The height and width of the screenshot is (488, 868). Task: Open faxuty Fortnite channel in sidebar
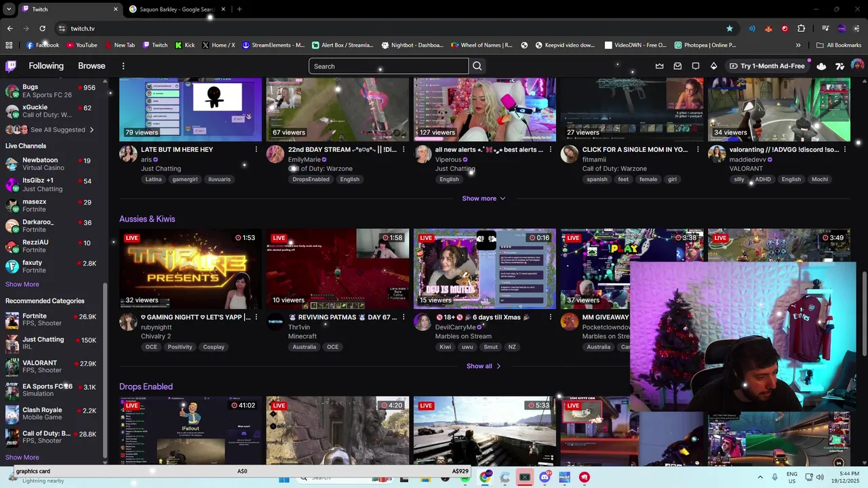point(52,266)
